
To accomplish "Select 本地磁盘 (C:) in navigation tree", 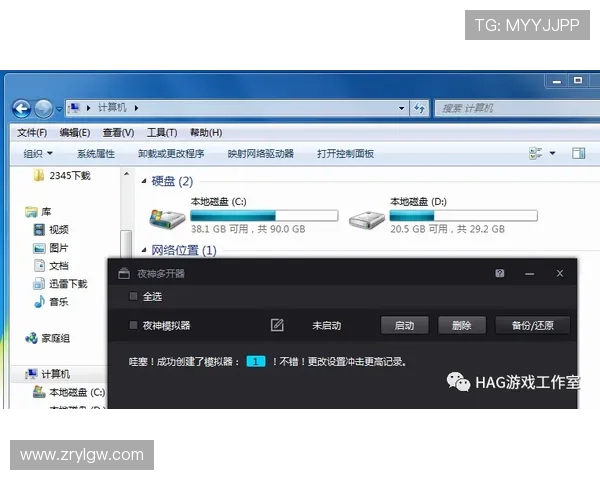I will pyautogui.click(x=69, y=392).
